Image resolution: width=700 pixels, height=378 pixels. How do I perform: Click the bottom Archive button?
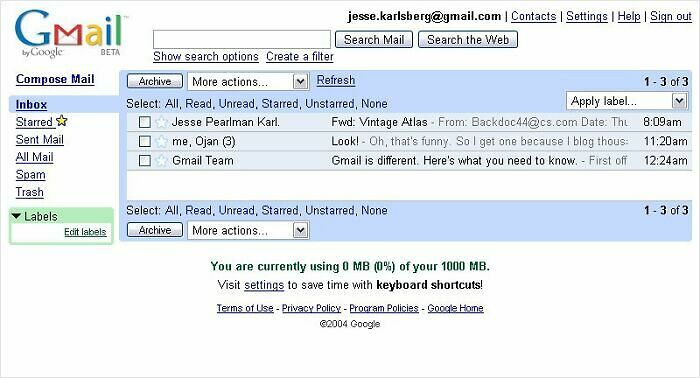pyautogui.click(x=155, y=230)
